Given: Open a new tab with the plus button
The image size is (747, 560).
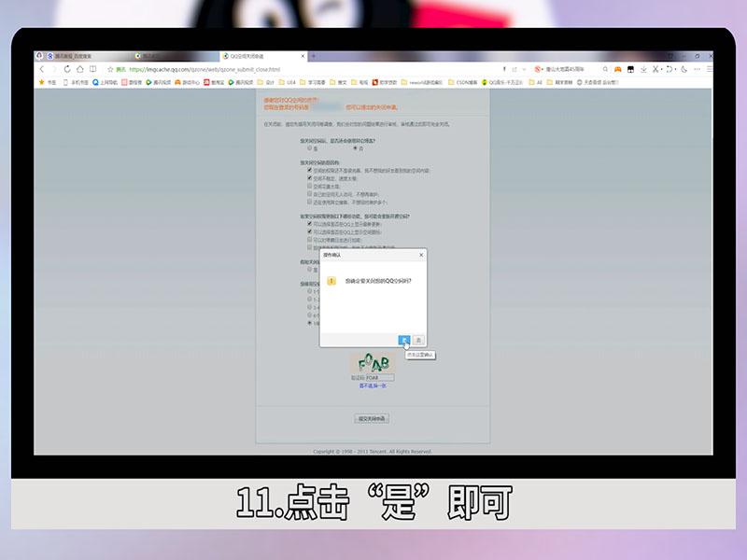Looking at the screenshot, I should pyautogui.click(x=314, y=56).
